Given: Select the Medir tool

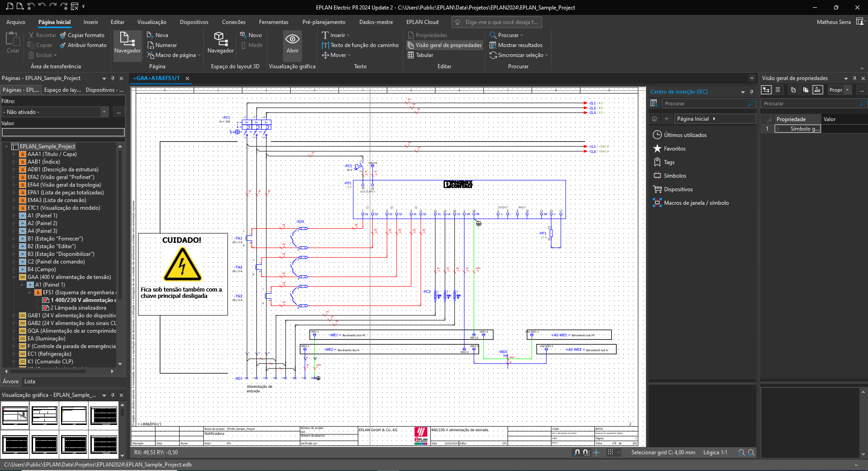Looking at the screenshot, I should coord(252,45).
